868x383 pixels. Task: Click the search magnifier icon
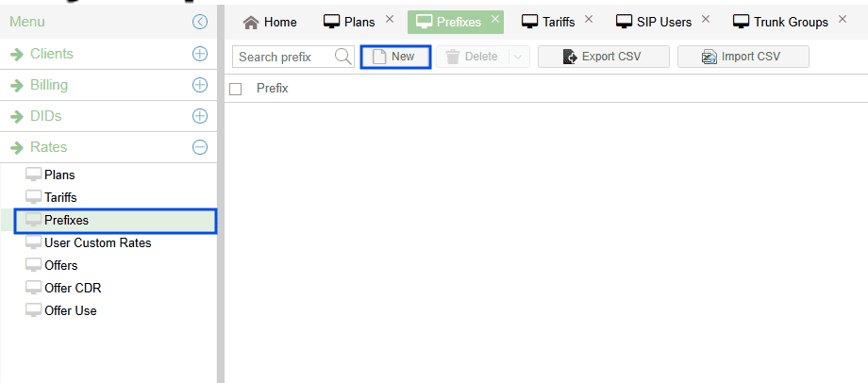pyautogui.click(x=343, y=57)
